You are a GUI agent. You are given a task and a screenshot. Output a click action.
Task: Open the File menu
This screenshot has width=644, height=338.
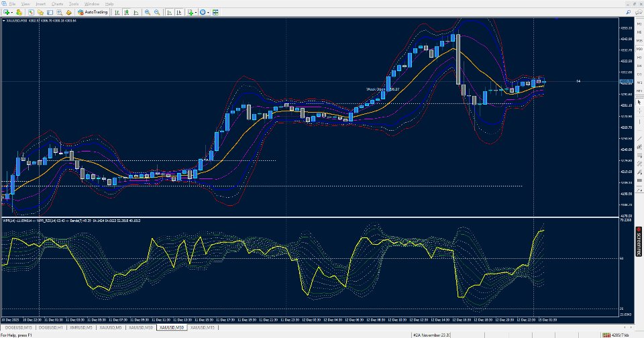click(12, 4)
